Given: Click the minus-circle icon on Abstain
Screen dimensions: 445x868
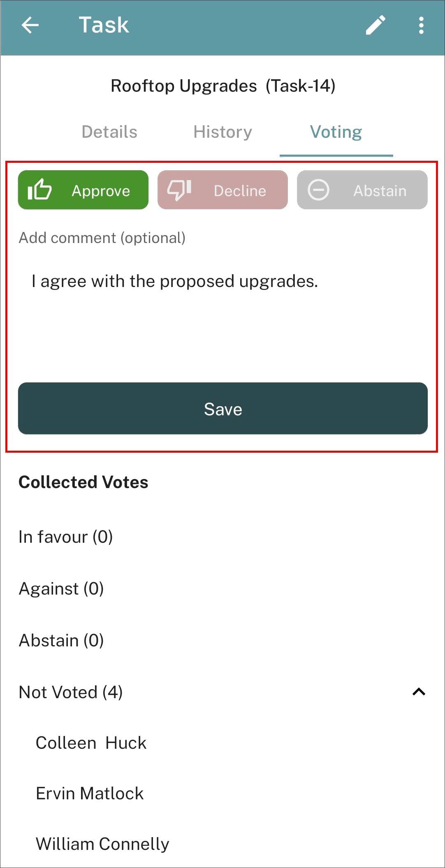Looking at the screenshot, I should [x=319, y=190].
